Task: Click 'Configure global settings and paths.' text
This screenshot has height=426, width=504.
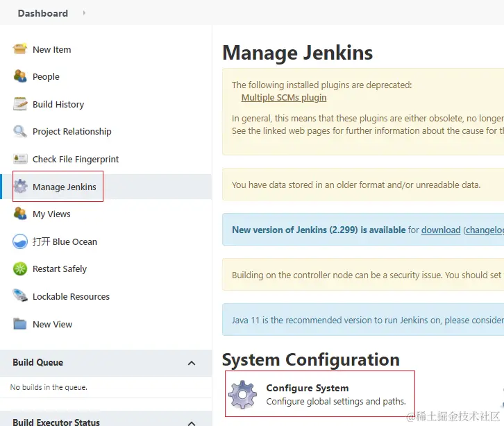Action: pyautogui.click(x=336, y=402)
